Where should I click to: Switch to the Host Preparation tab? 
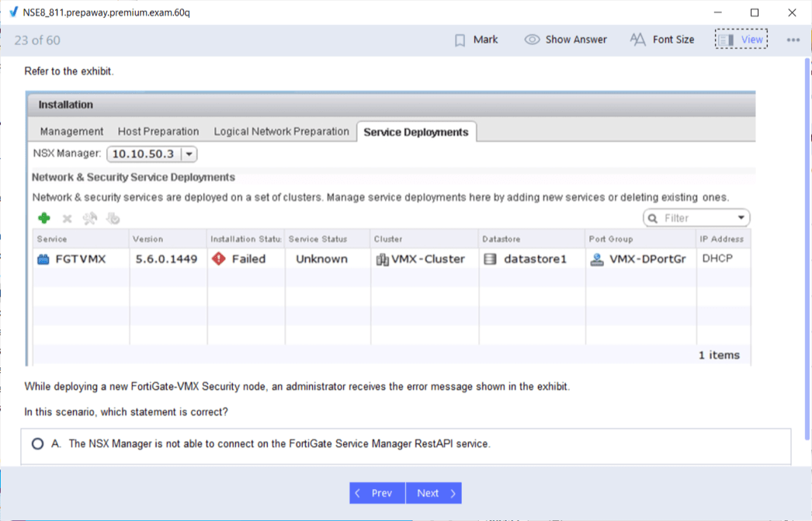click(x=158, y=131)
